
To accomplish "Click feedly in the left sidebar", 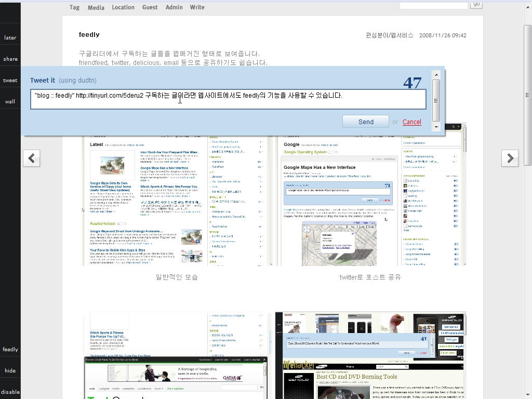I will [10, 350].
